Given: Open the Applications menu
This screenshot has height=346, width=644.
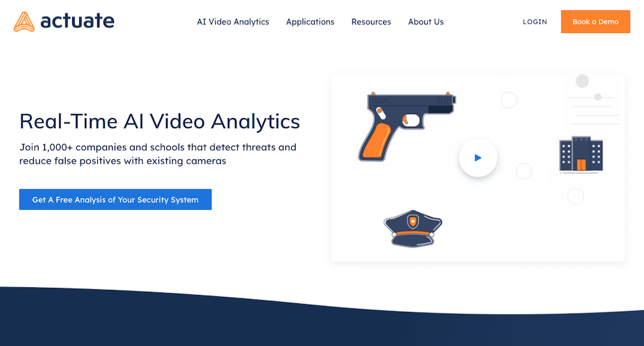Looking at the screenshot, I should click(310, 22).
